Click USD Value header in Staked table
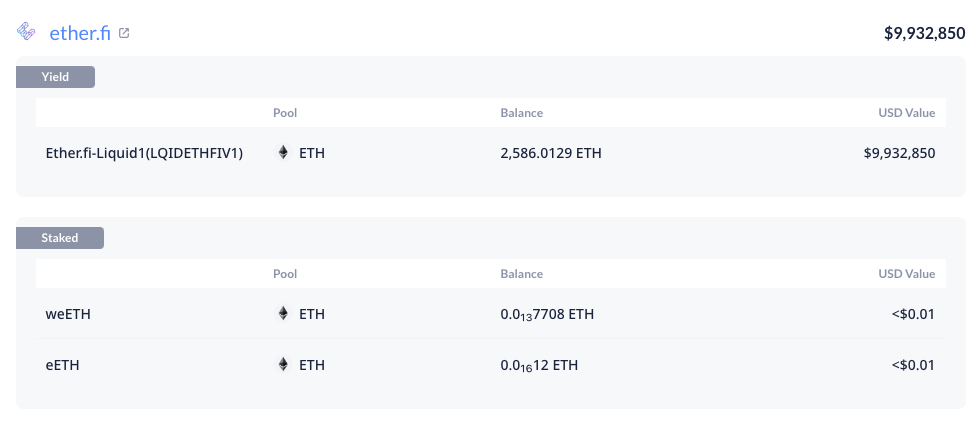Screen dimensions: 977x437 tap(907, 274)
